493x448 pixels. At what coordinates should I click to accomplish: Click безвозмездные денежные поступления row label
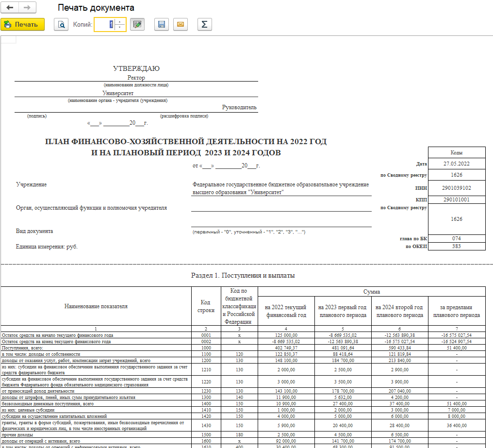click(x=48, y=404)
